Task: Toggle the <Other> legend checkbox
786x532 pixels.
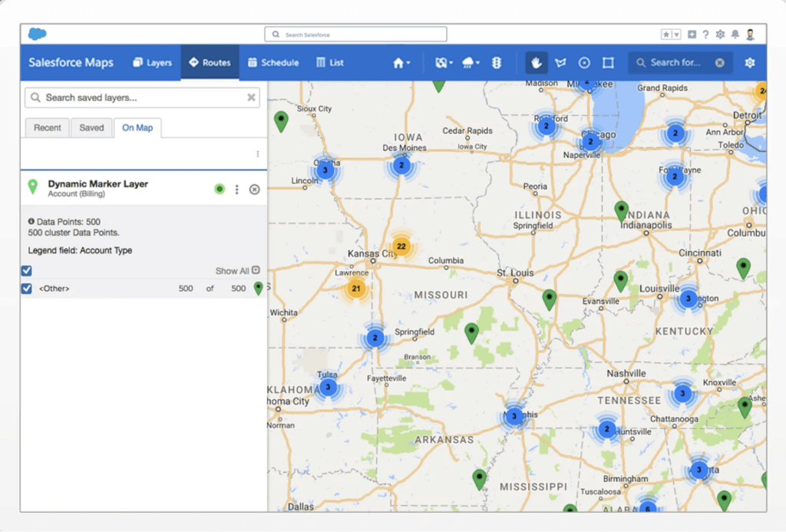Action: coord(27,289)
